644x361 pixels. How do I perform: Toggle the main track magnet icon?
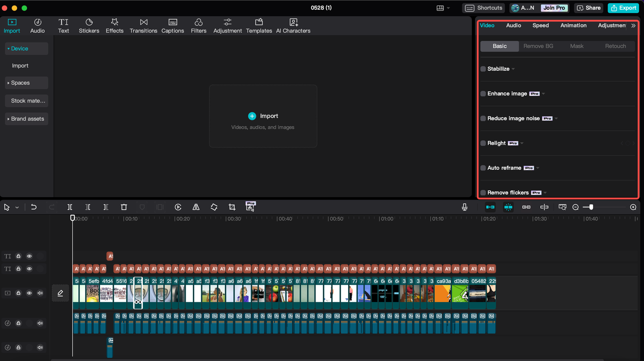pyautogui.click(x=490, y=207)
